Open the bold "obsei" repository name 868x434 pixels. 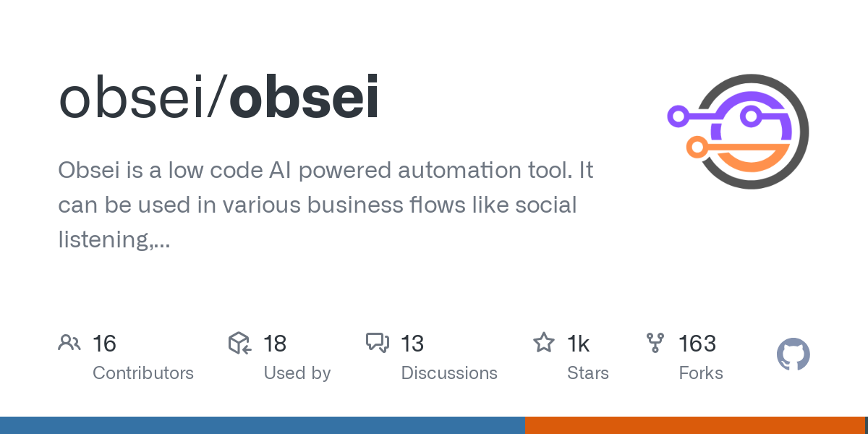[x=304, y=99]
